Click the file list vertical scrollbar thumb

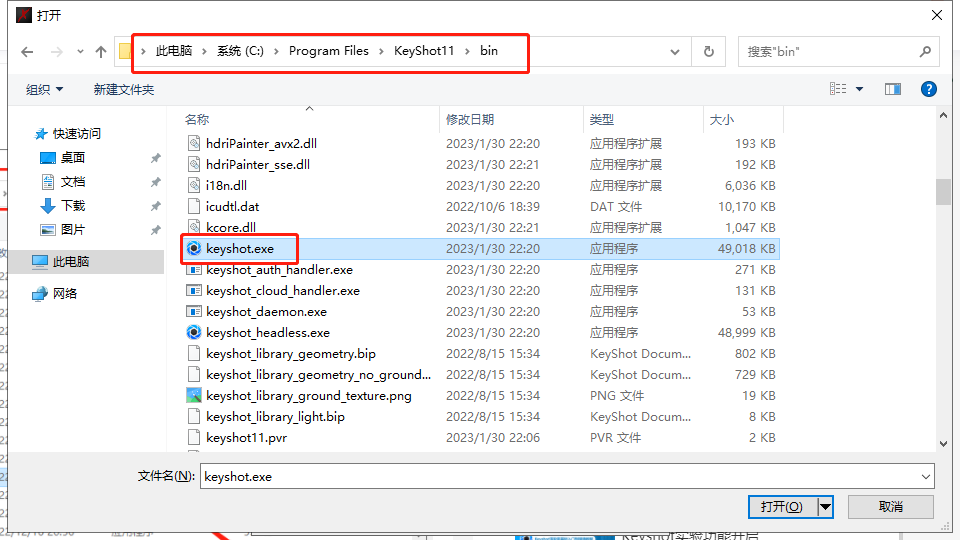(x=943, y=192)
